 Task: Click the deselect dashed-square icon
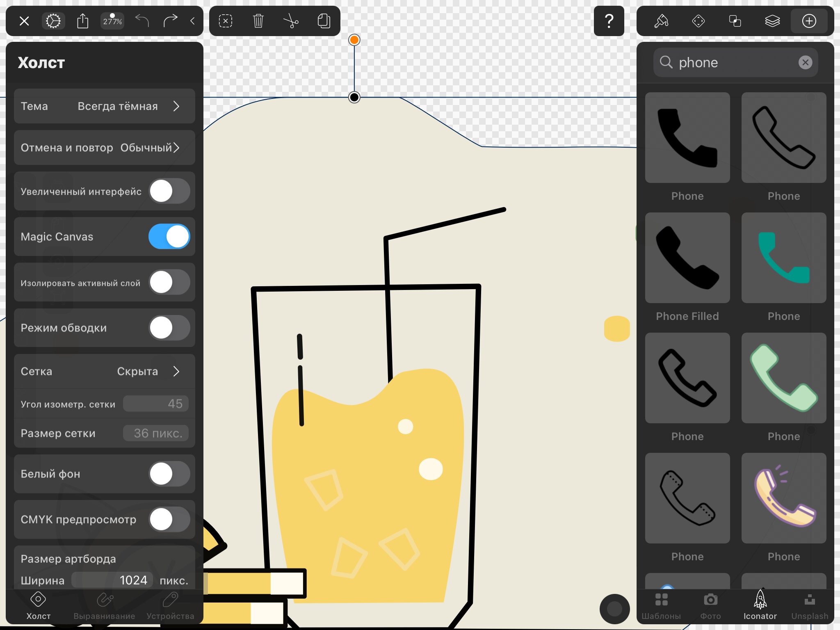[x=226, y=21]
